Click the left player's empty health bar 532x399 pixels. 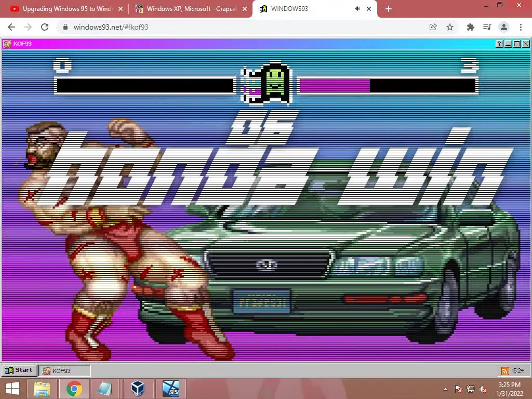145,86
